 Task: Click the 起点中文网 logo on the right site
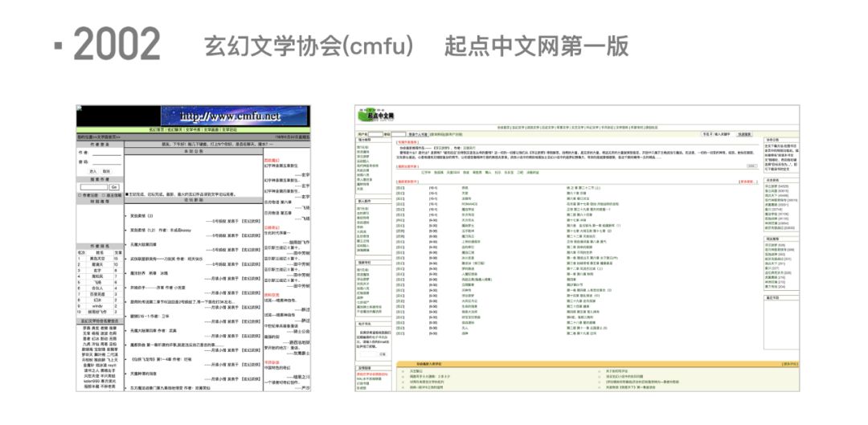(376, 115)
